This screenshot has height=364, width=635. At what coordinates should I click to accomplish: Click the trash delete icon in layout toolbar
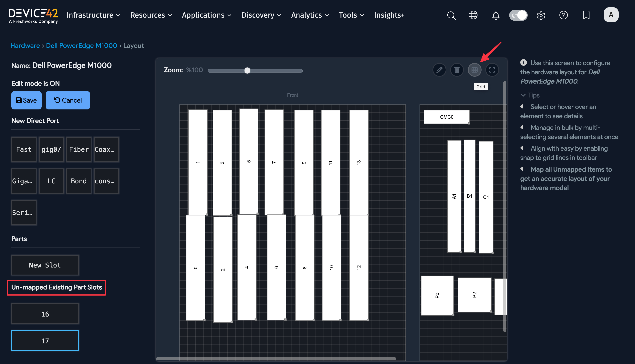(457, 70)
